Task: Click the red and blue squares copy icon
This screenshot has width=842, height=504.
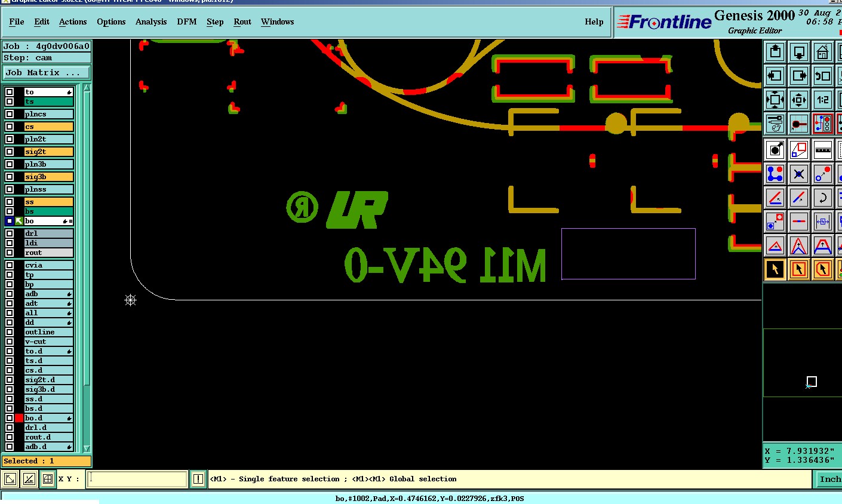Action: coord(775,222)
